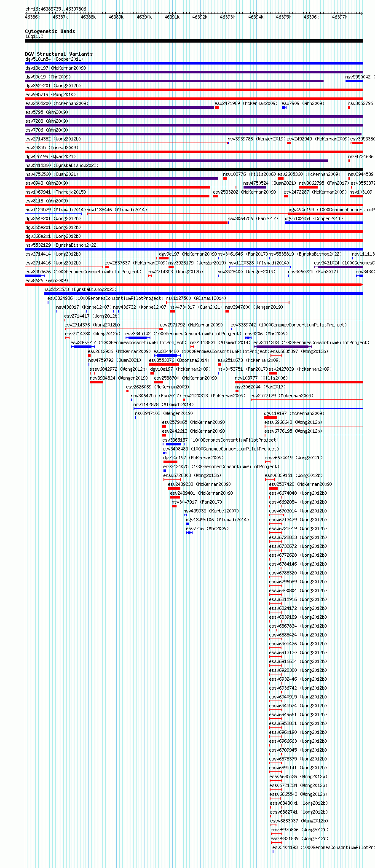Click esv7909 (Ahn2009) label
The width and height of the screenshot is (375, 868).
click(303, 103)
